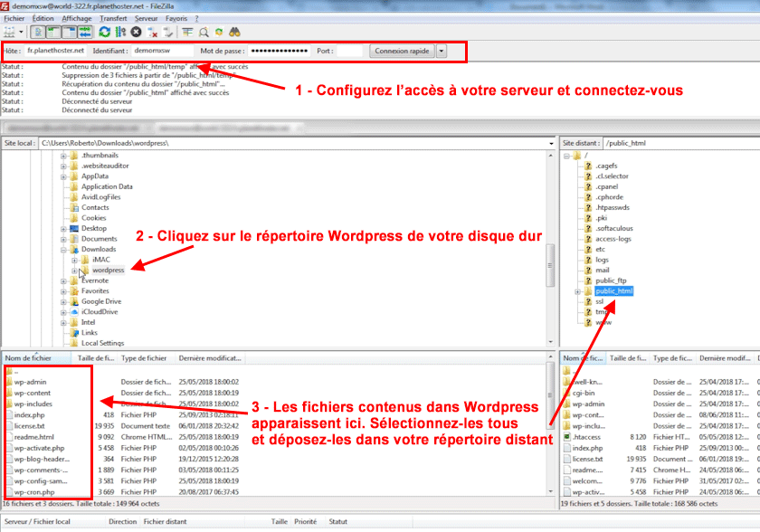Open Site local path dropdown
Screen dimensions: 760x532
pyautogui.click(x=551, y=144)
